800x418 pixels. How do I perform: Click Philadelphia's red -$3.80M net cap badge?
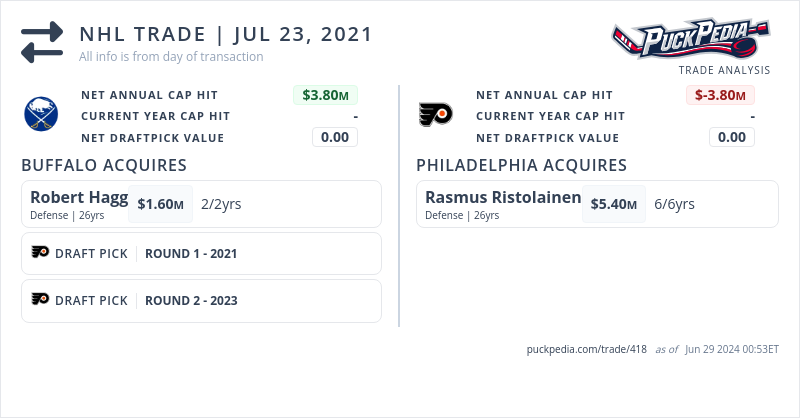click(x=720, y=95)
